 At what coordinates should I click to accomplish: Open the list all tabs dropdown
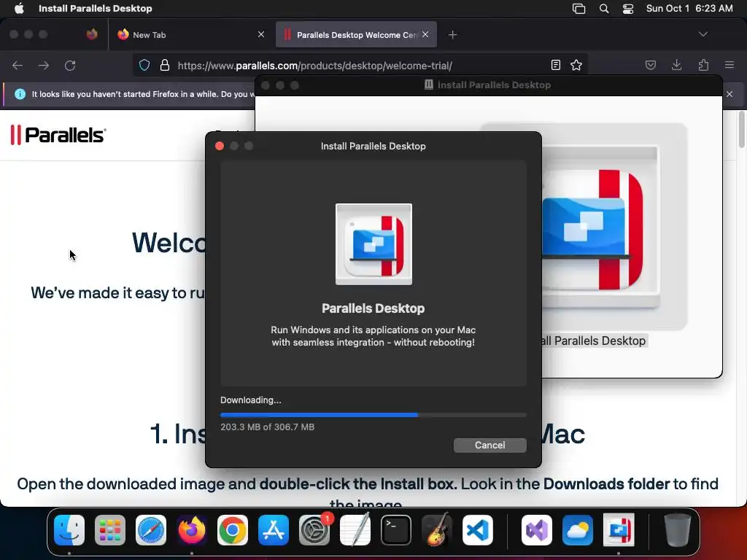703,34
